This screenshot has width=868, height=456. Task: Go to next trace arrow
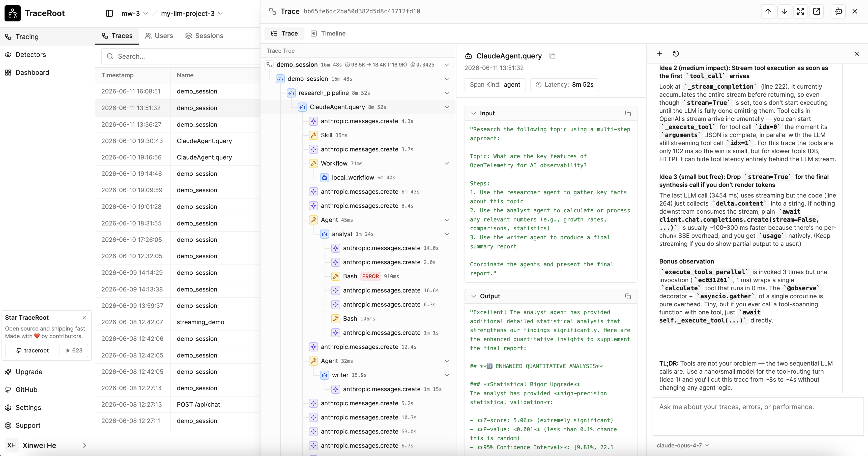[x=784, y=11]
